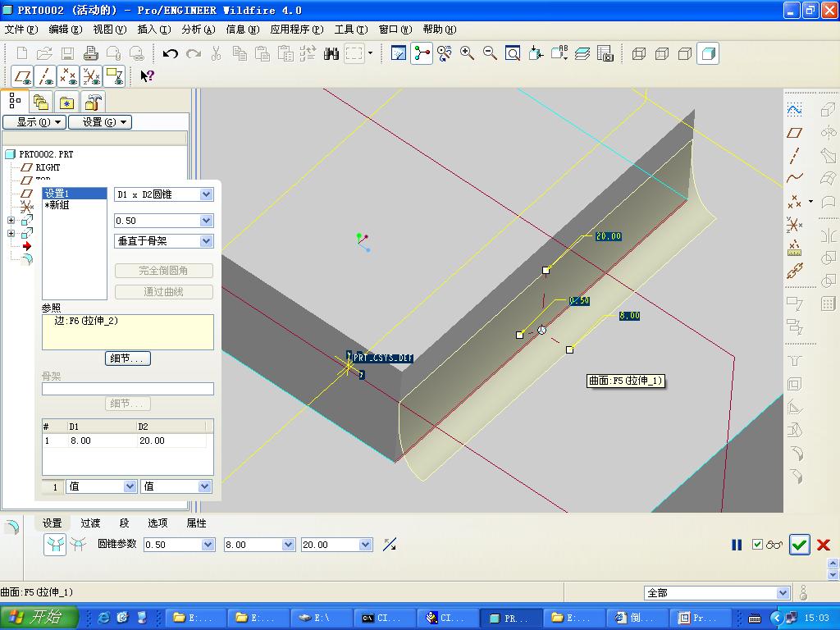
Task: Select the wireframe display mode icon
Action: 639,54
